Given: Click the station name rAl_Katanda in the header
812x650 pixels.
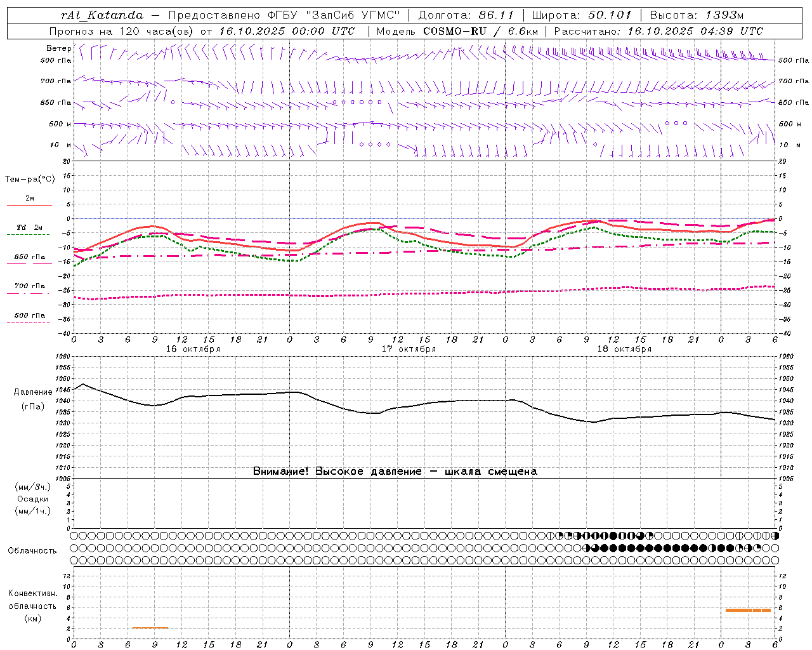Looking at the screenshot, I should coord(102,15).
